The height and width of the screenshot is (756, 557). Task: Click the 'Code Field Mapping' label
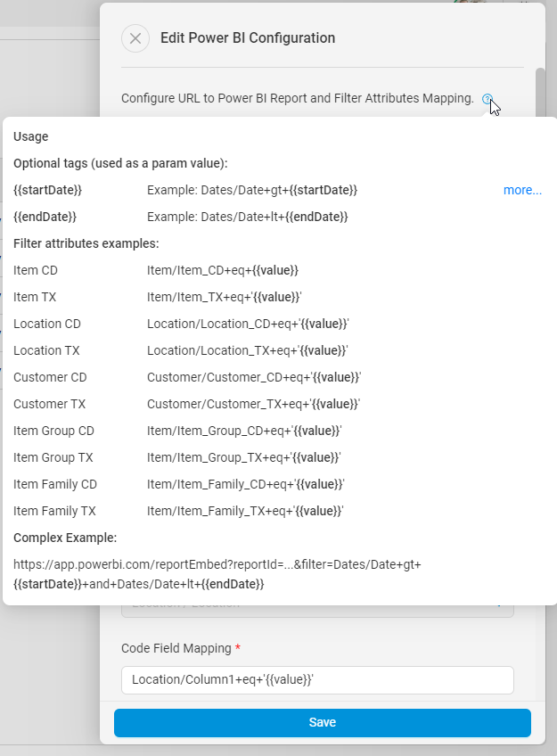click(176, 648)
